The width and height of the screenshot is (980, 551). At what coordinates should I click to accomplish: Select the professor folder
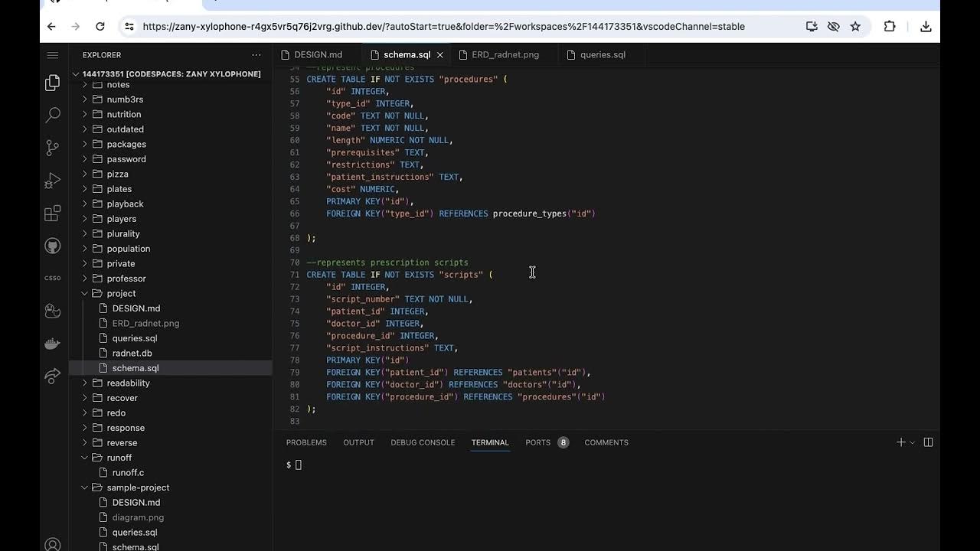(x=171, y=279)
